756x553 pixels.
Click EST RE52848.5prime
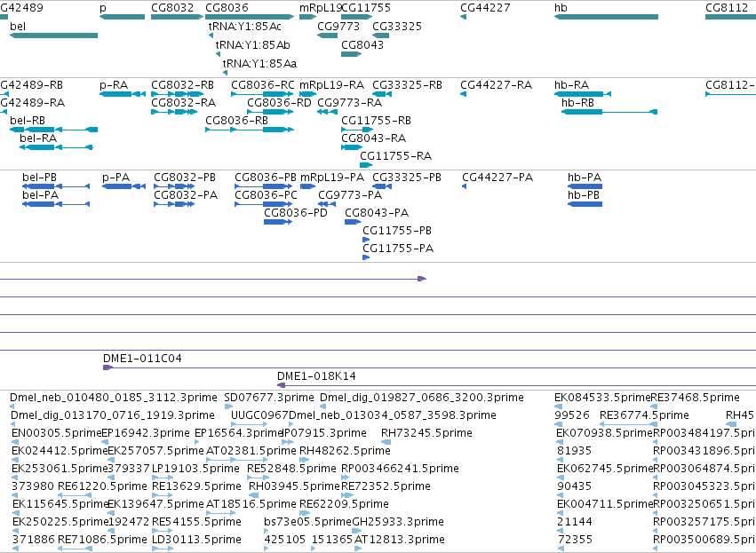pos(291,469)
